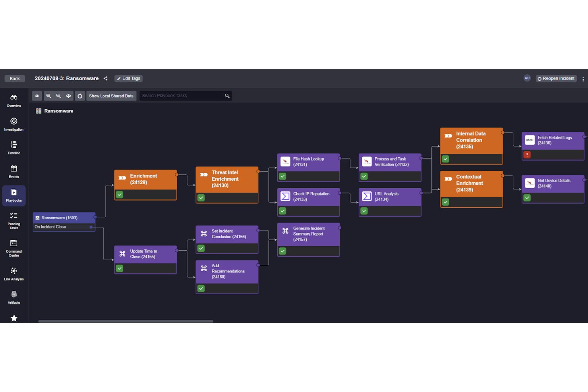Open the AU user avatar
This screenshot has width=588, height=392.
pyautogui.click(x=527, y=78)
